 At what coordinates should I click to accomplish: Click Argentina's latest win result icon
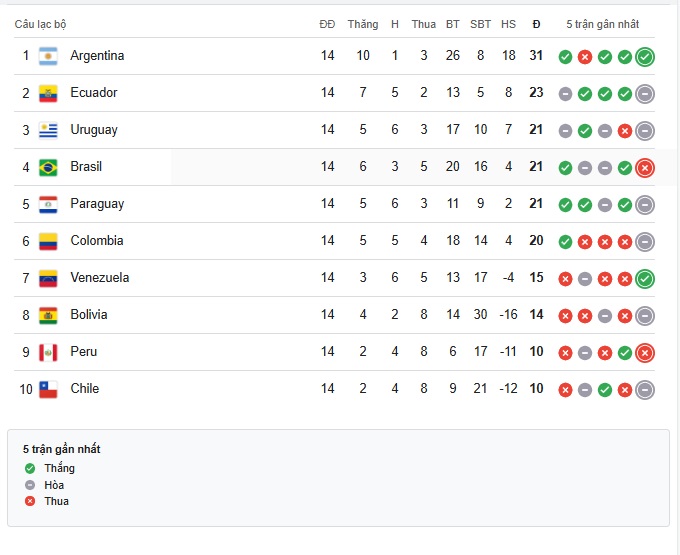(645, 57)
